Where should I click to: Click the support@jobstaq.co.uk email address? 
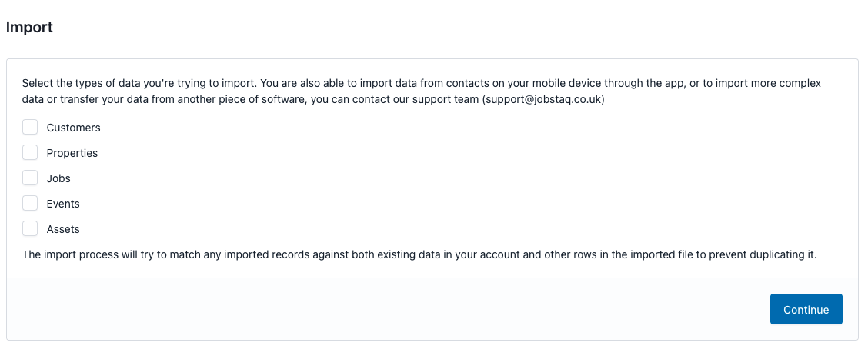(x=543, y=101)
